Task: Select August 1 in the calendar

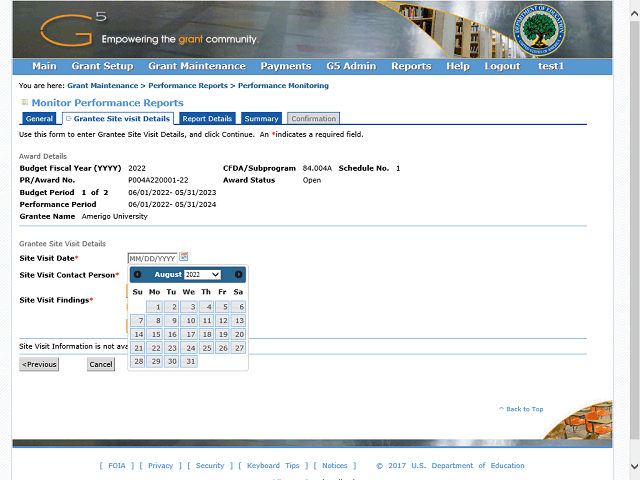Action: tap(155, 307)
